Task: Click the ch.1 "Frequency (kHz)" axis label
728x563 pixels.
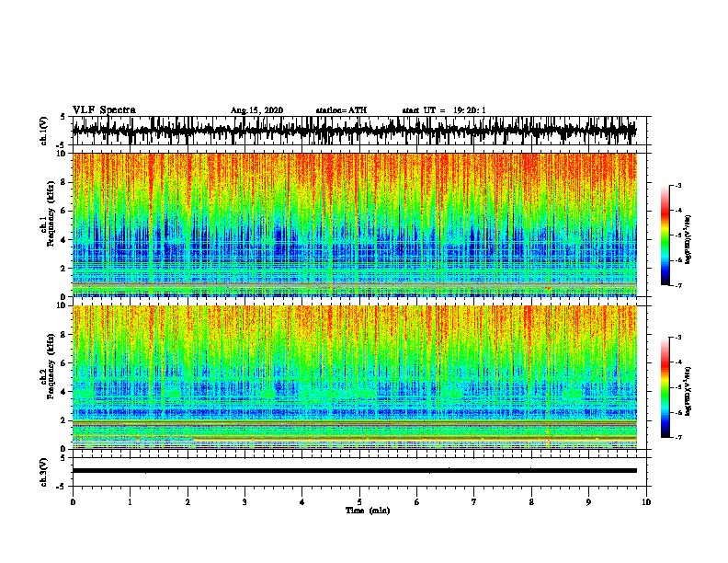Action: [50, 212]
